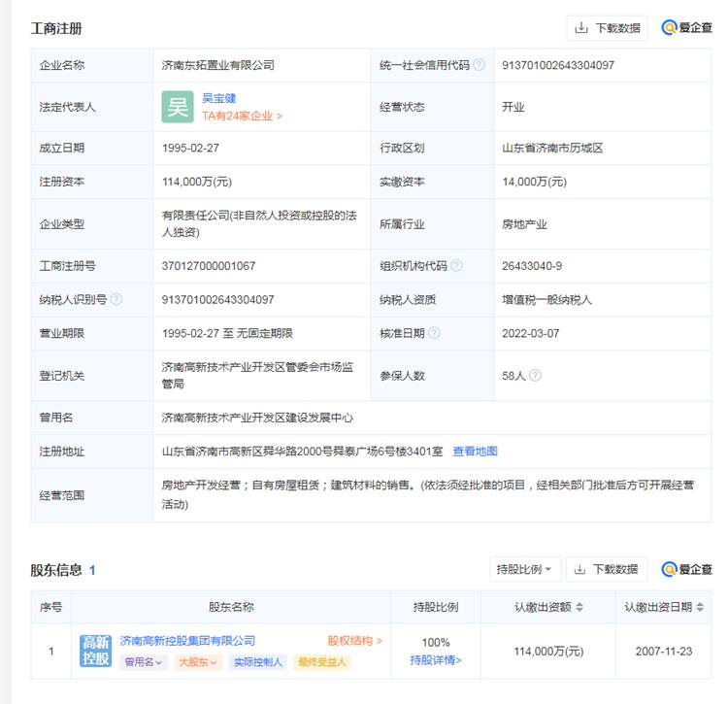Select credit code 913701002643304097 in first row
The height and width of the screenshot is (704, 728).
(557, 65)
